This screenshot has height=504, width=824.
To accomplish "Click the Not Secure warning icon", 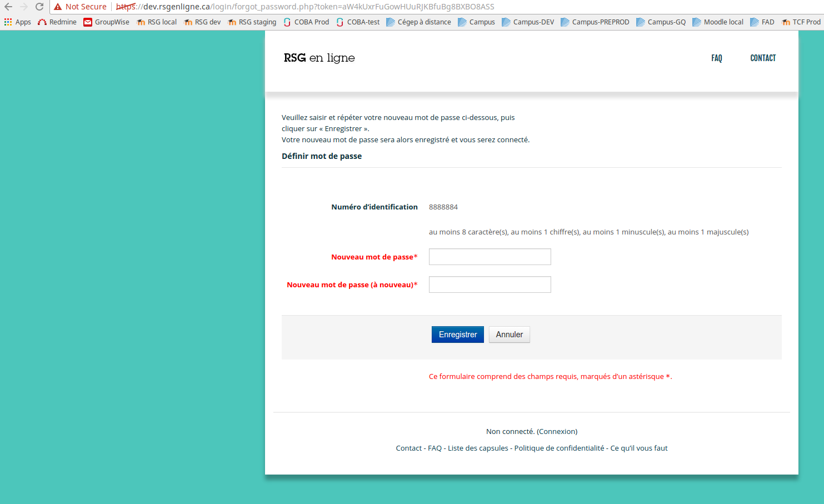I will pyautogui.click(x=58, y=7).
